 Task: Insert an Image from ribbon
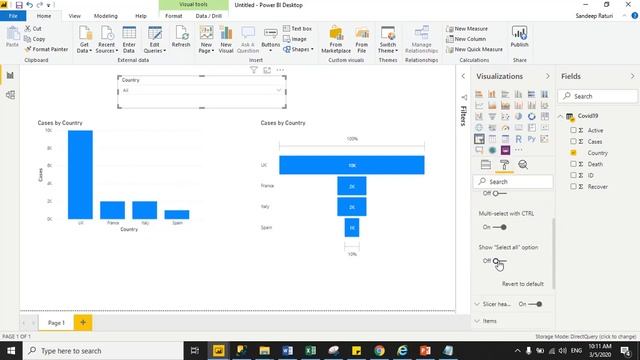click(x=295, y=39)
